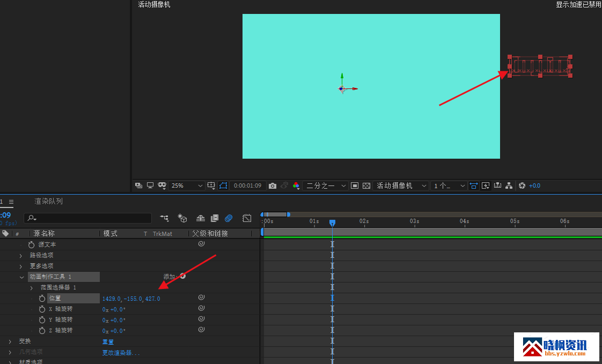
Task: Click Y 轴旋转 value 0x +0.0°
Action: 114,320
